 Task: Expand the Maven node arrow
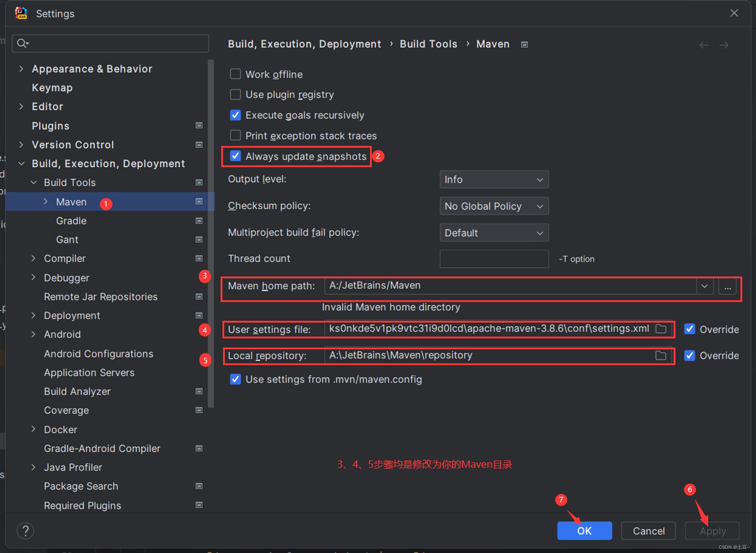[46, 201]
